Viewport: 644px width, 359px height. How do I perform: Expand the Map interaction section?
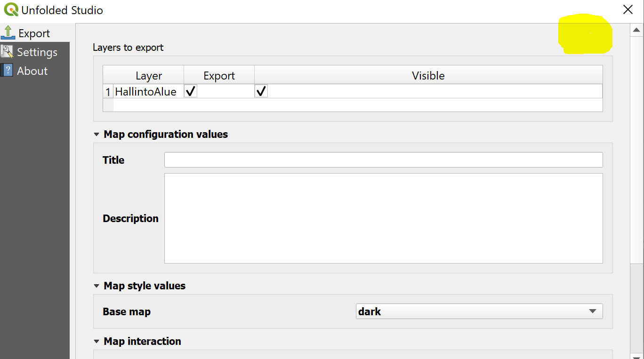pos(96,341)
